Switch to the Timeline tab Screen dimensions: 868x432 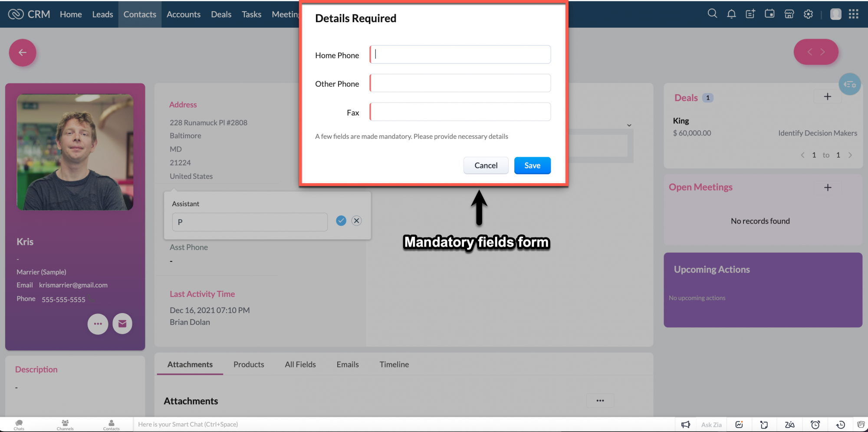click(x=394, y=364)
